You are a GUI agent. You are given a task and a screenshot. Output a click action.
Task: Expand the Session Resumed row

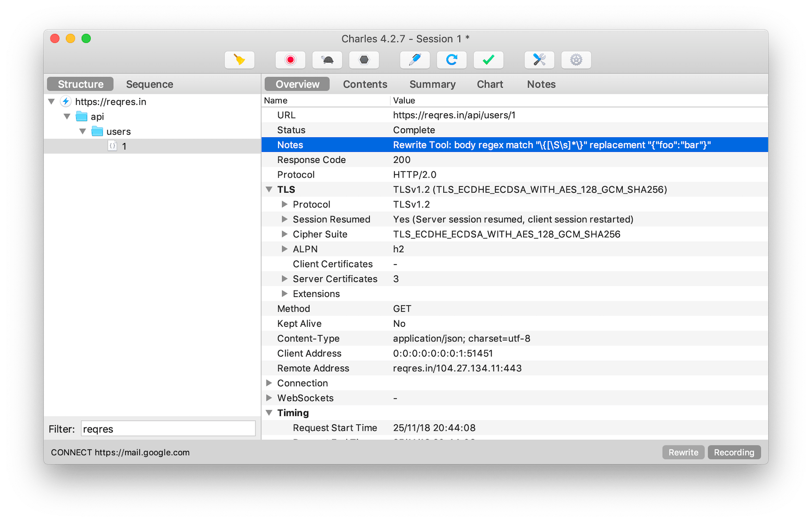pos(285,219)
